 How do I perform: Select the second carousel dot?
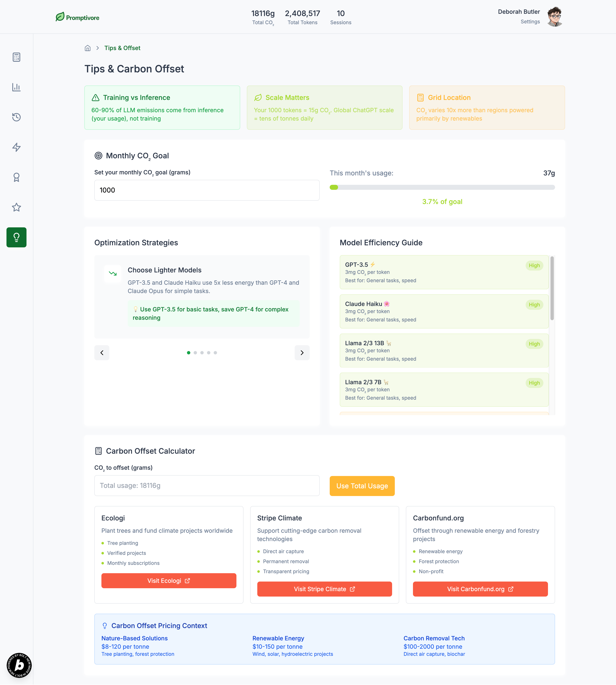(x=195, y=353)
